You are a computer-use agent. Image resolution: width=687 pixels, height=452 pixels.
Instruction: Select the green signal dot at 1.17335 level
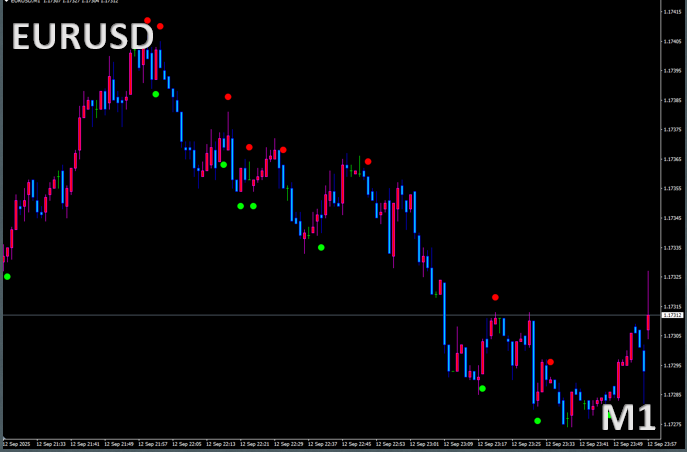click(x=321, y=247)
